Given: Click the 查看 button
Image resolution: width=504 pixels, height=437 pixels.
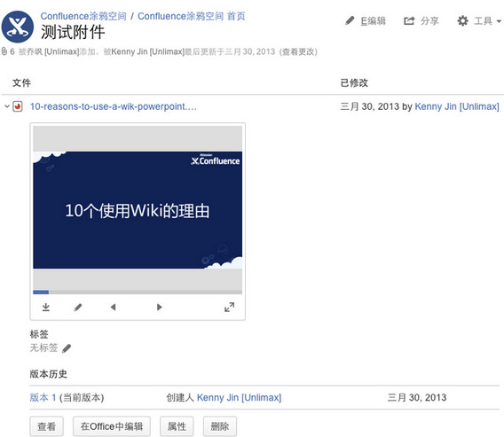Looking at the screenshot, I should pyautogui.click(x=47, y=426).
